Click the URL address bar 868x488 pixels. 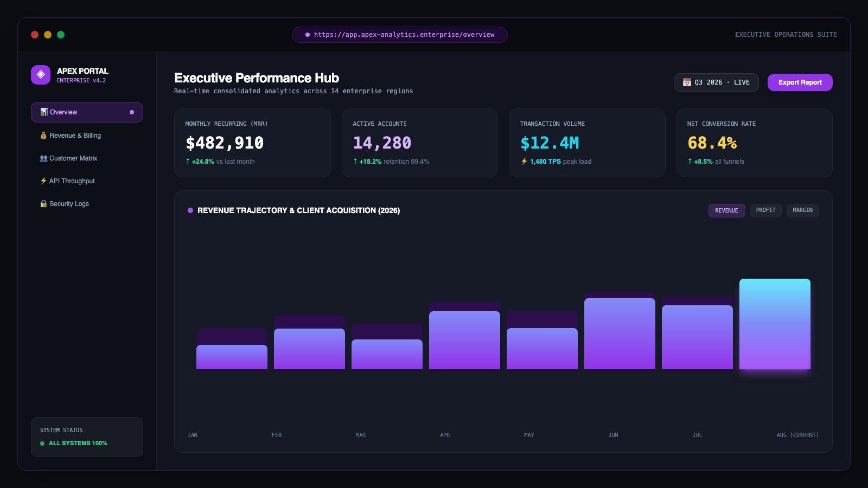(x=400, y=35)
